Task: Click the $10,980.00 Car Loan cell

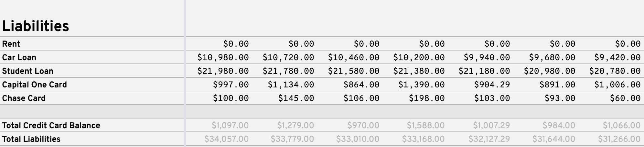Action: 223,57
